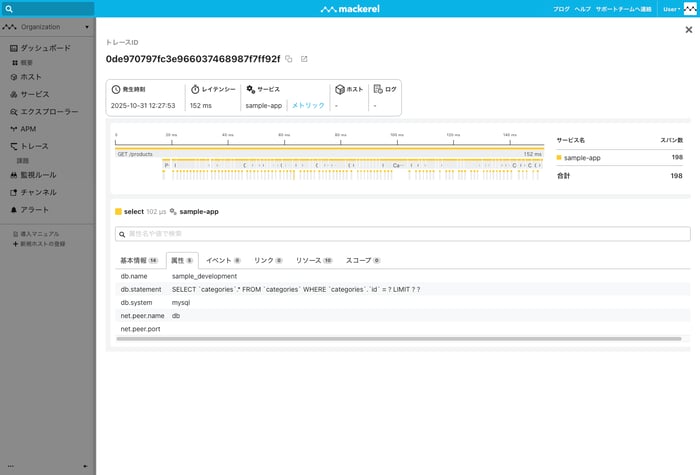Go to ホスト in the sidebar
The image size is (700, 475).
pyautogui.click(x=31, y=77)
